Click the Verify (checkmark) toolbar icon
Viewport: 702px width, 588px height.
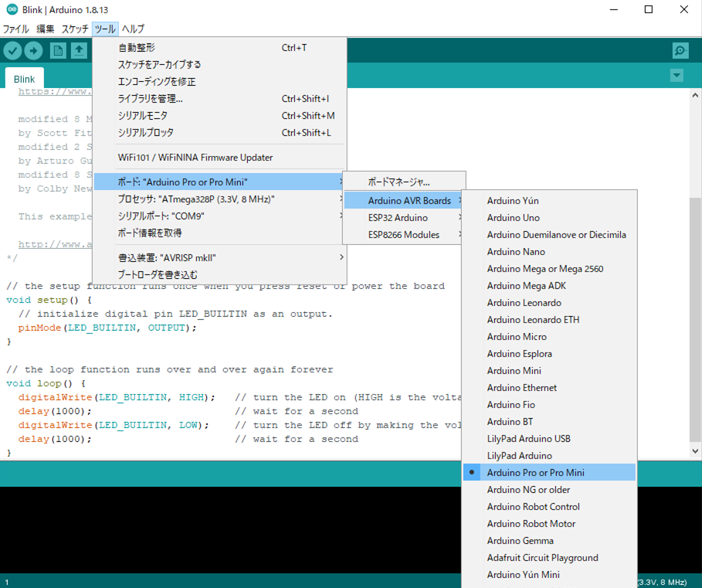12,50
